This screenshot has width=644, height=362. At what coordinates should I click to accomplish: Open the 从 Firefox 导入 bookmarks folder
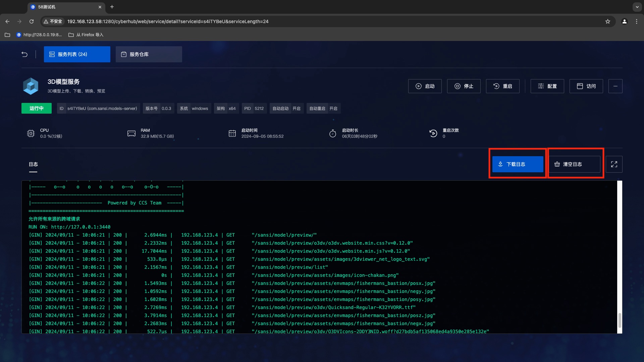[86, 35]
